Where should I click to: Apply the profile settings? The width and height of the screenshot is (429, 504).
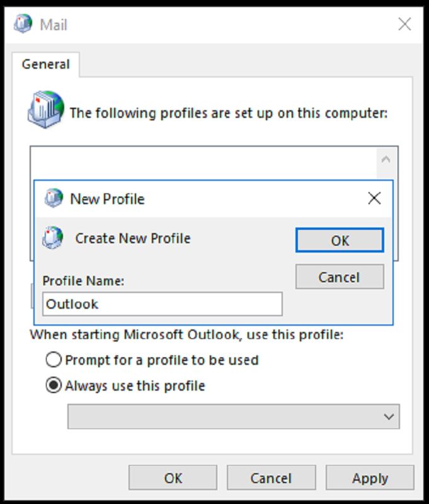click(x=370, y=478)
